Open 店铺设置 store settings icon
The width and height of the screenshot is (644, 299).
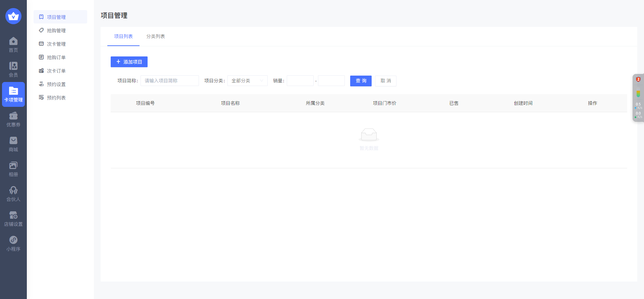pyautogui.click(x=13, y=216)
